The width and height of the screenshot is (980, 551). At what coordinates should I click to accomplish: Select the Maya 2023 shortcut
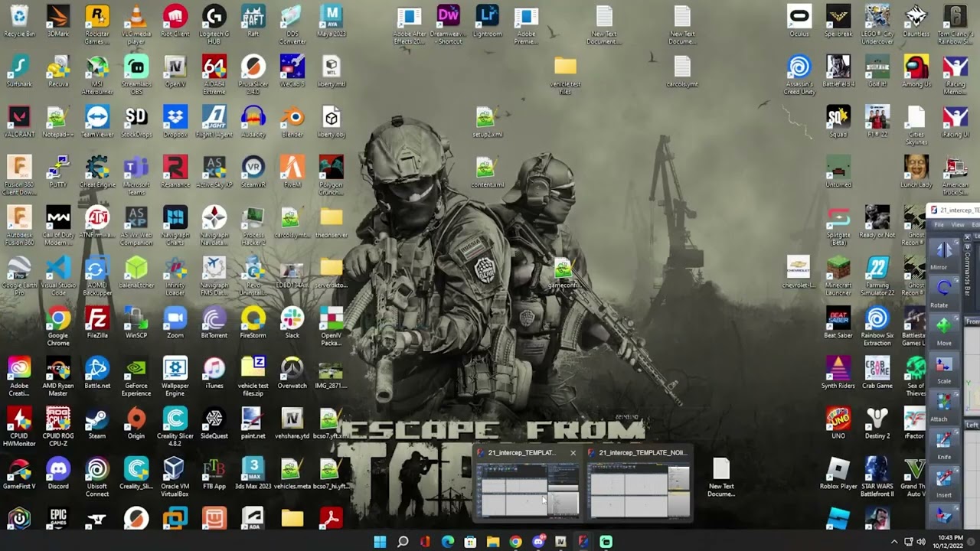point(332,21)
